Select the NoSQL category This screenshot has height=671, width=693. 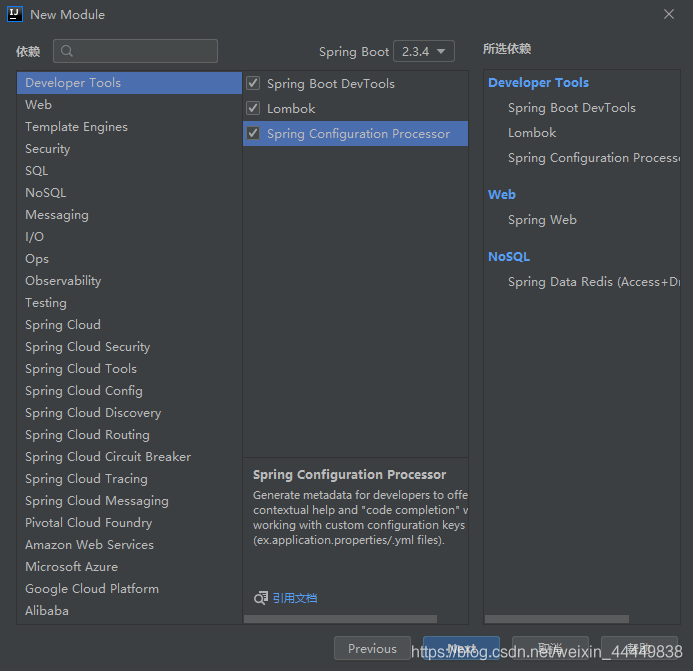click(129, 193)
